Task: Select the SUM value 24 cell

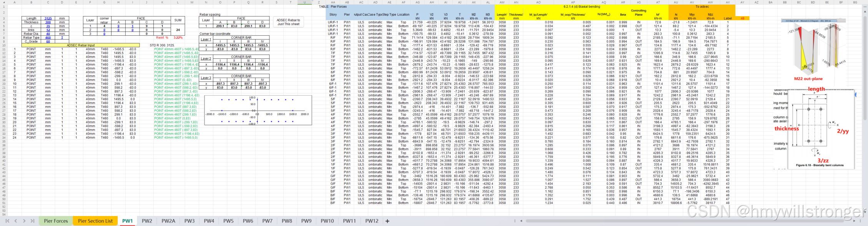Action: tap(178, 30)
